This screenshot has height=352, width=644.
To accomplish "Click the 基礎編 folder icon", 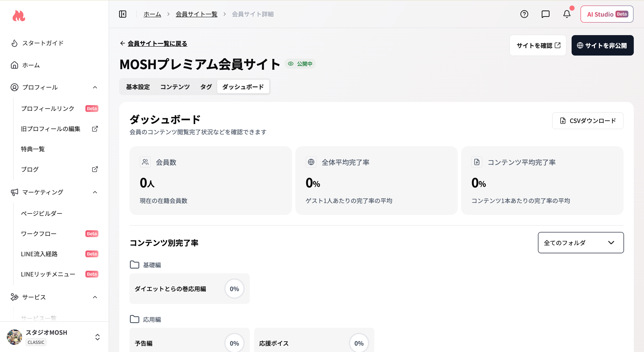I will [x=135, y=265].
